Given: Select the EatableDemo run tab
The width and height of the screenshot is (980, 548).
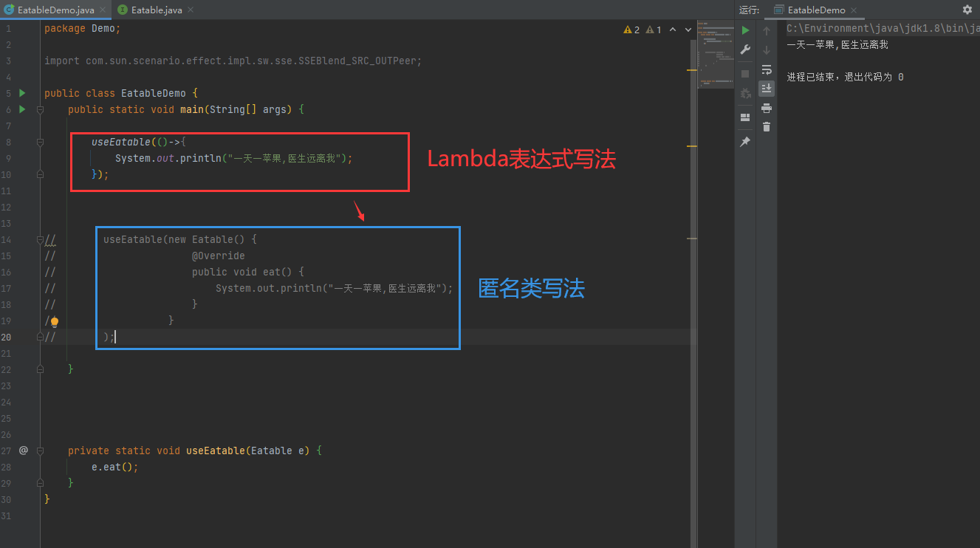Looking at the screenshot, I should coord(816,10).
